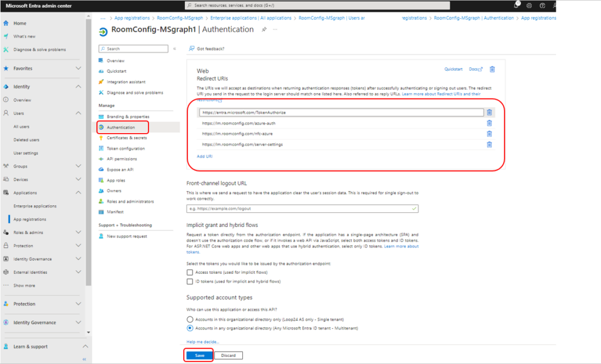
Task: Expand Favorites in sidebar
Action: pos(78,69)
